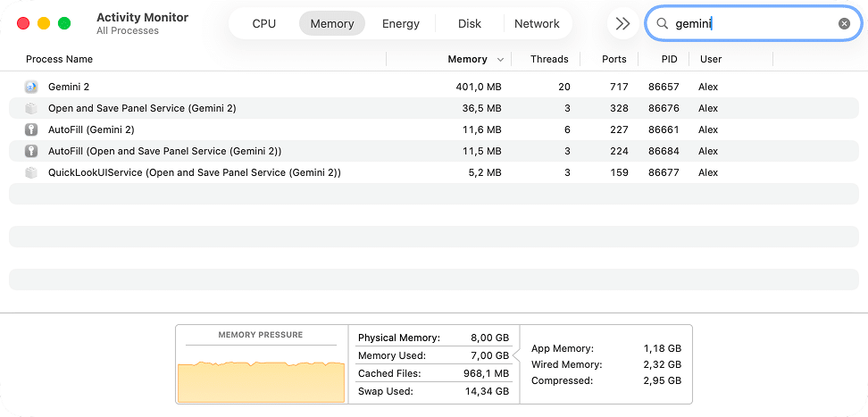
Task: Click the Open and Save Panel Service row icon
Action: 31,108
